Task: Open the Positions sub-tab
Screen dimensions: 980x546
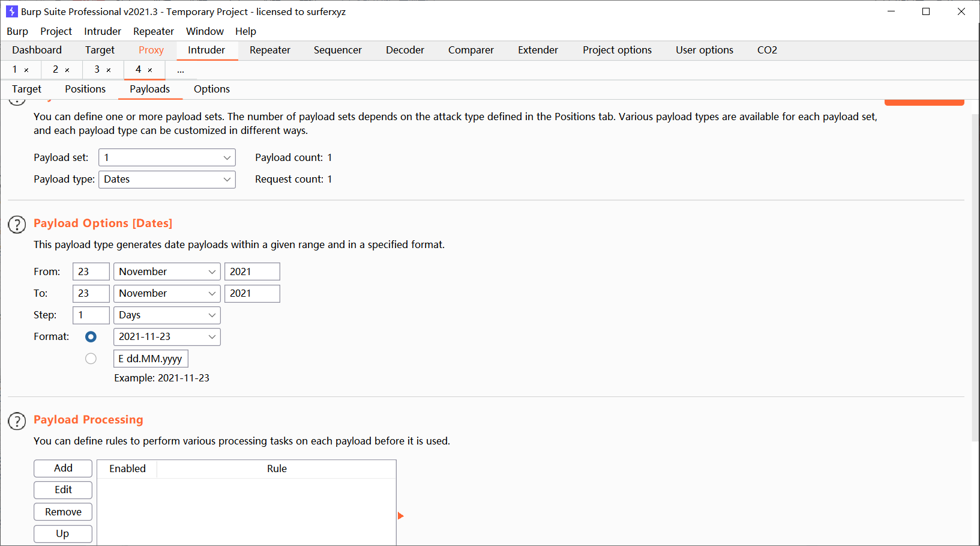Action: click(85, 89)
